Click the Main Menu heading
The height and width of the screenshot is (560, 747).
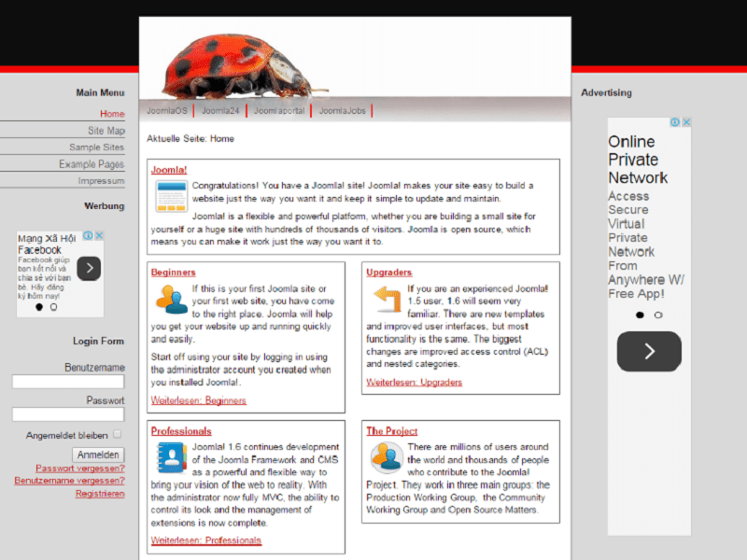[x=100, y=92]
